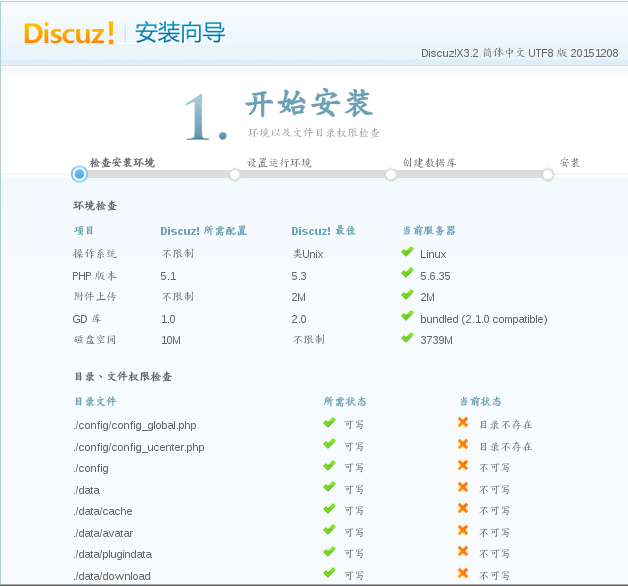
Task: Select the 检查安装环境 step label
Action: 122,163
